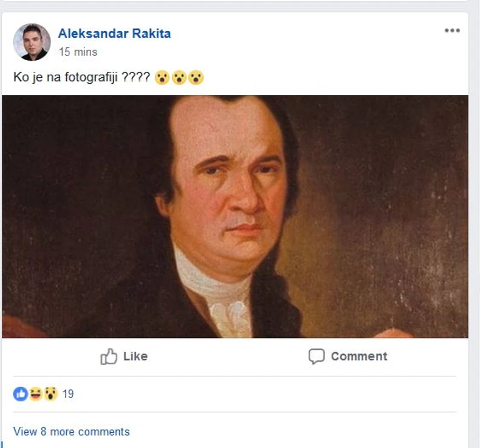
Task: Click the Comment speech bubble icon
Action: pos(316,356)
